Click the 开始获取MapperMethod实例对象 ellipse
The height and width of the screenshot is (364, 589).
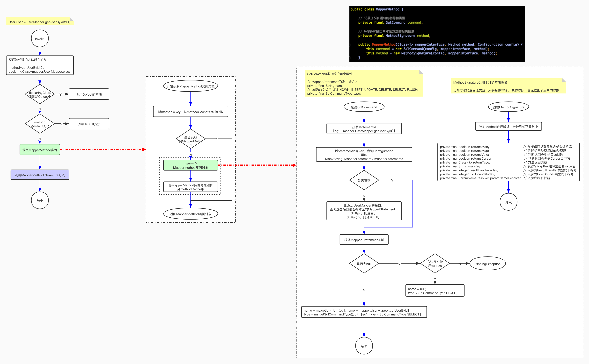(191, 86)
